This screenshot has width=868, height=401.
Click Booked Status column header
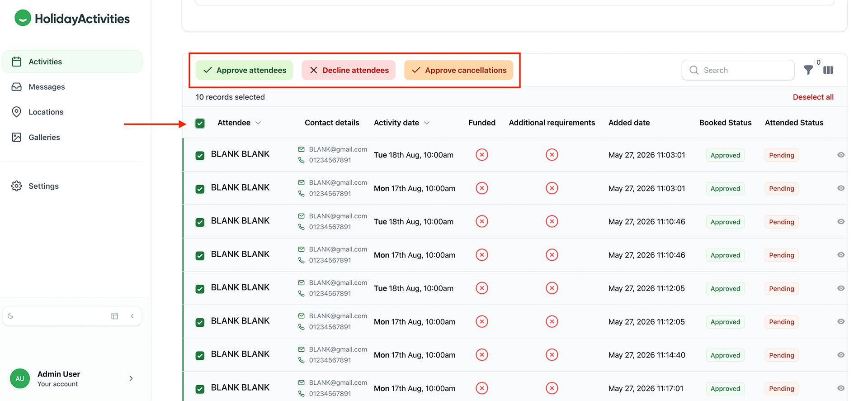pos(725,123)
